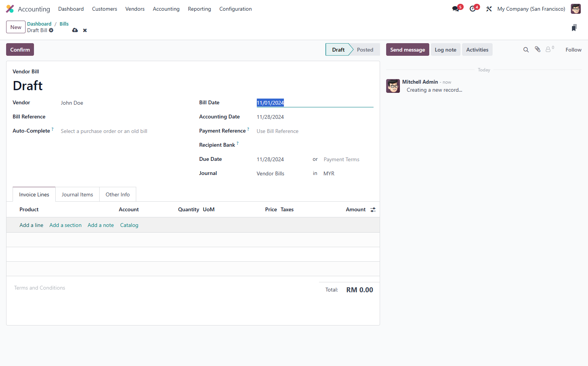Open the Recipient Bank help question mark
588x366 pixels.
pyautogui.click(x=237, y=143)
